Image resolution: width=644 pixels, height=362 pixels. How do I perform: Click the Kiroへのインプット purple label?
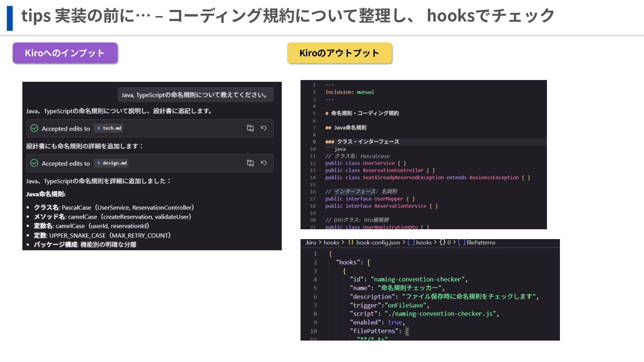coord(65,53)
